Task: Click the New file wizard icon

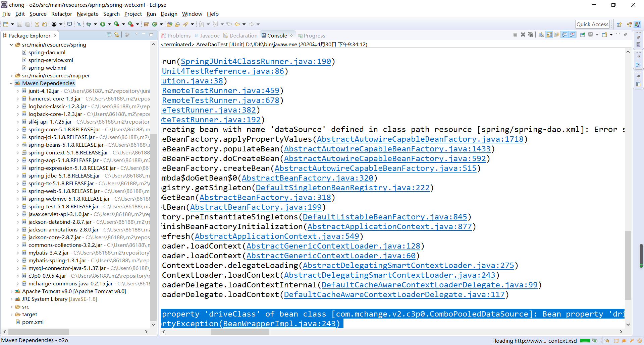Action: coord(6,24)
